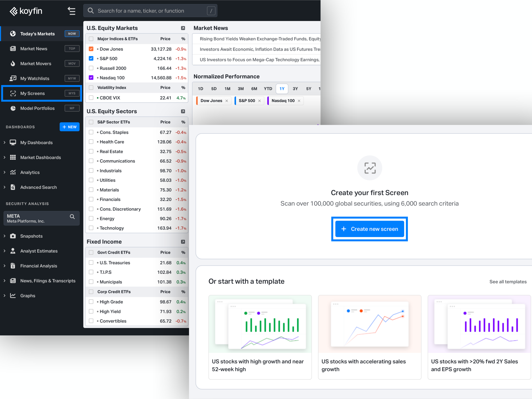
Task: Expand the Snapshots chevron
Action: pos(4,236)
